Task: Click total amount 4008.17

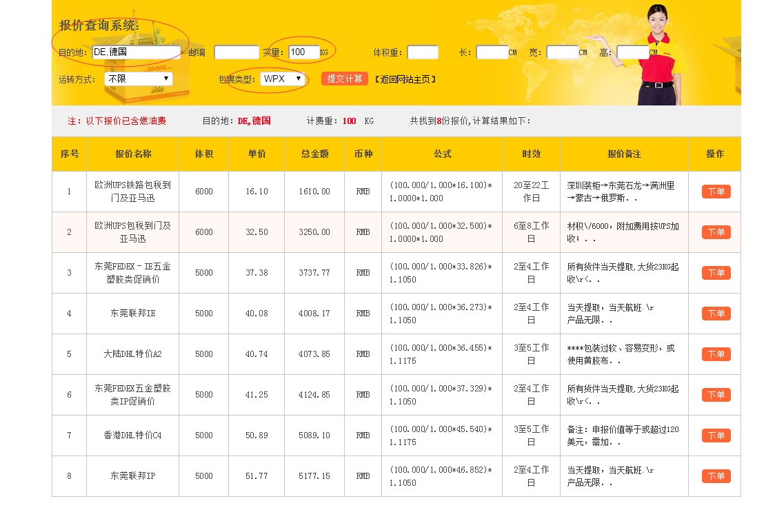Action: click(314, 314)
